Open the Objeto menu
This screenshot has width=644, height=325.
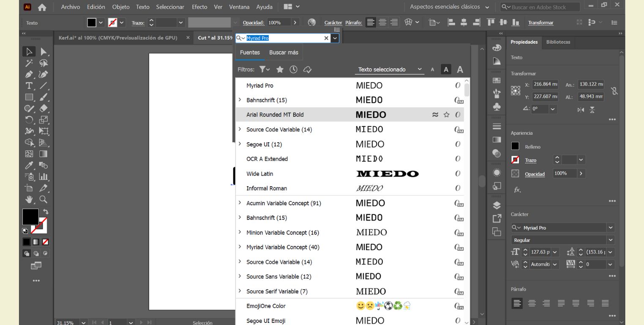pos(121,7)
